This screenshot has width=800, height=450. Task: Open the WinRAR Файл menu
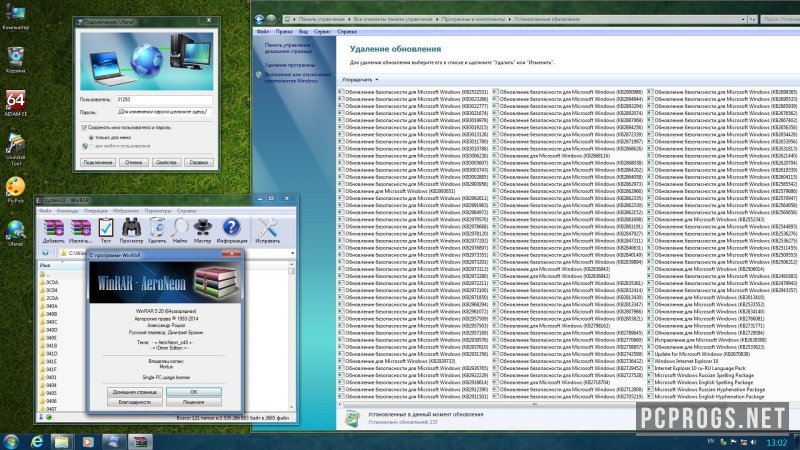pos(45,211)
